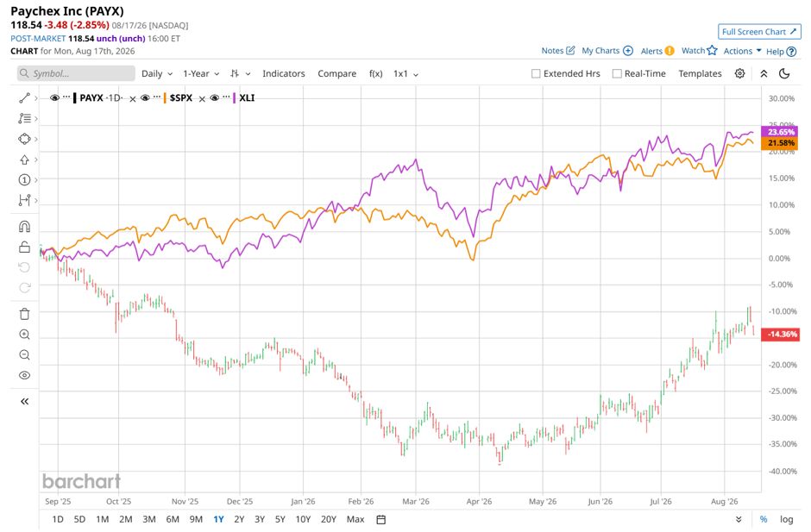Screen dimensions: 811x532
Task: Choose the numbered label tool
Action: (x=24, y=179)
